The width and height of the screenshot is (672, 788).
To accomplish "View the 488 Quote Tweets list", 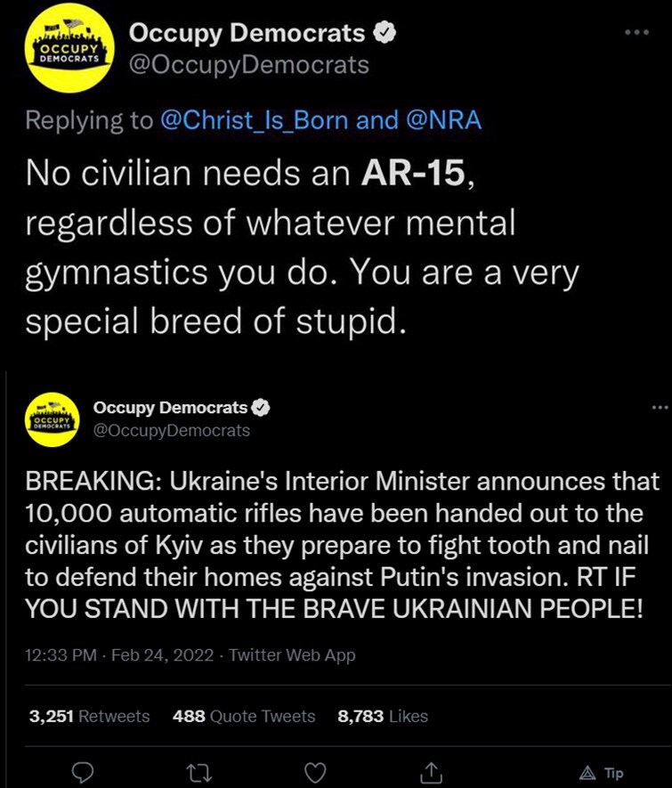I will click(244, 716).
